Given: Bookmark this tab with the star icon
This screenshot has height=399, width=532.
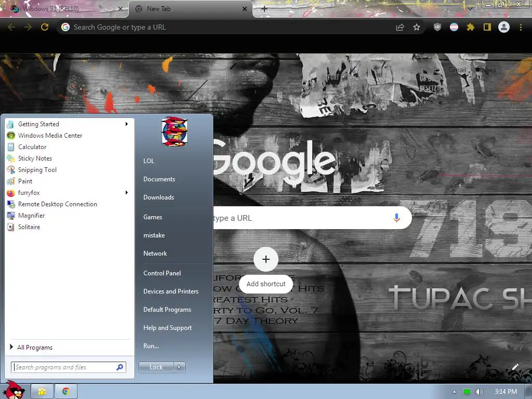Looking at the screenshot, I should (417, 27).
